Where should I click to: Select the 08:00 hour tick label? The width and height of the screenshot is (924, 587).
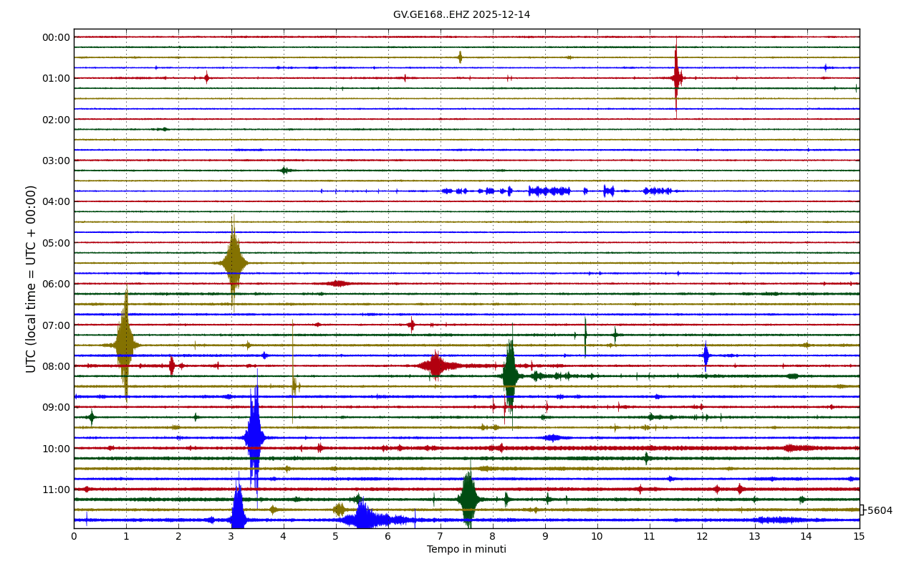56,366
